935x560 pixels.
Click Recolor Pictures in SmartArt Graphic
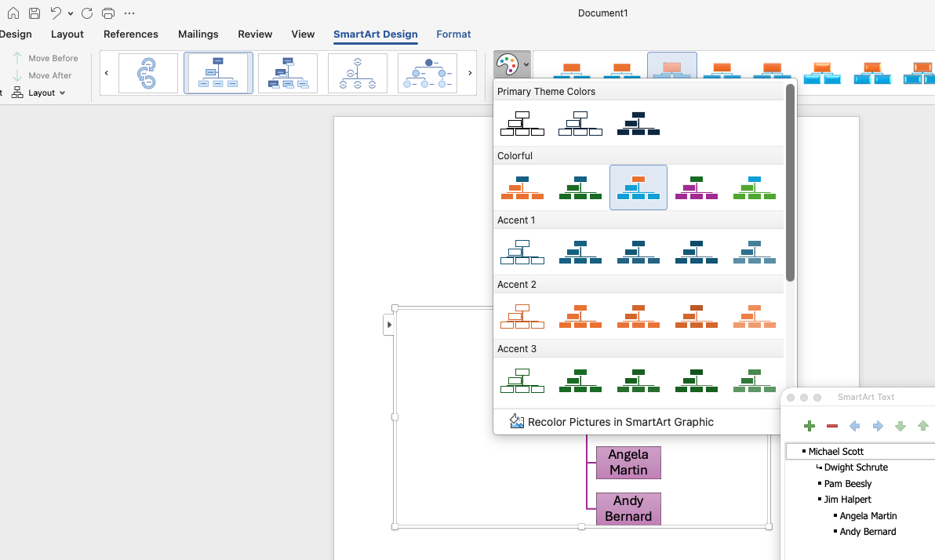[612, 422]
